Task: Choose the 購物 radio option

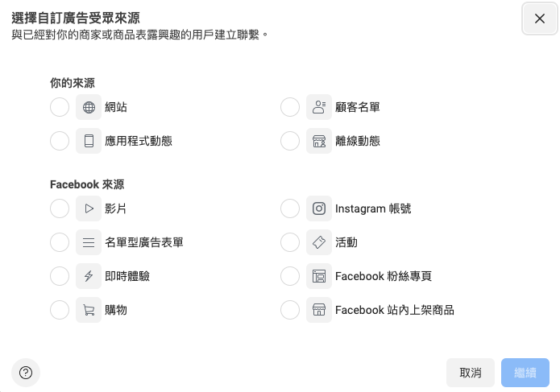Action: click(60, 310)
